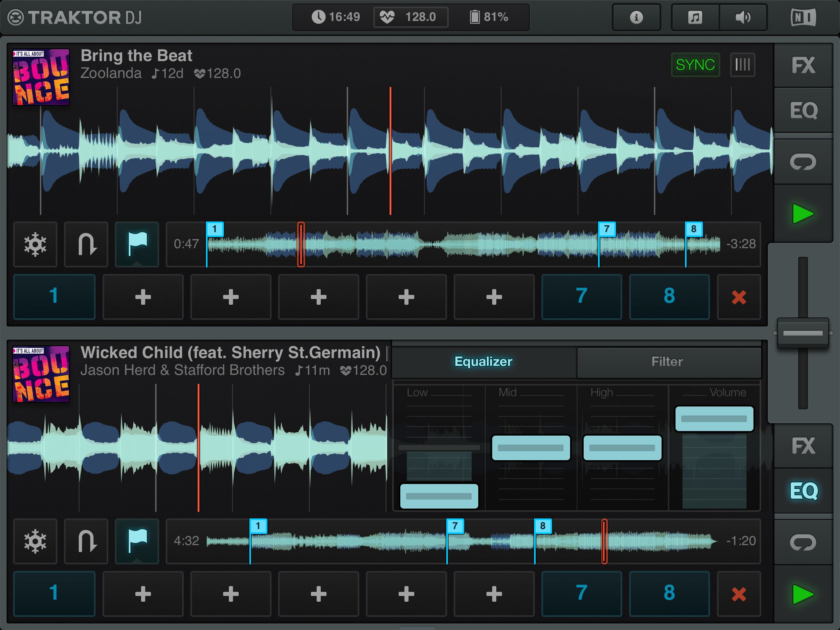Open FX panel for bottom deck
The width and height of the screenshot is (840, 630).
[x=803, y=446]
